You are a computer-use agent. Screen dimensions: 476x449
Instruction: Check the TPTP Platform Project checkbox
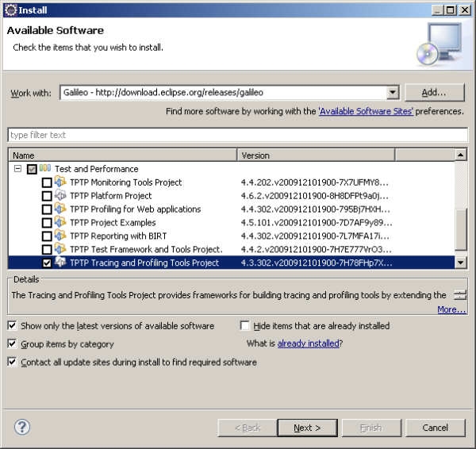(x=47, y=196)
